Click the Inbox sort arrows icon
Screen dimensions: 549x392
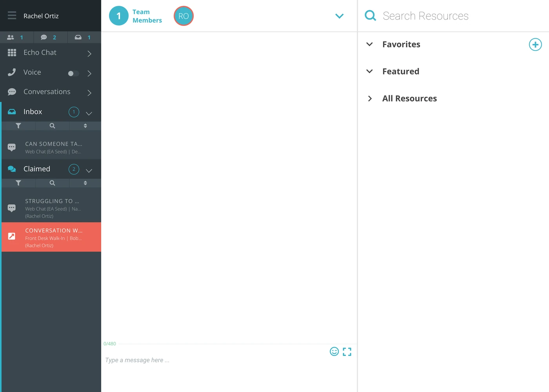[85, 126]
